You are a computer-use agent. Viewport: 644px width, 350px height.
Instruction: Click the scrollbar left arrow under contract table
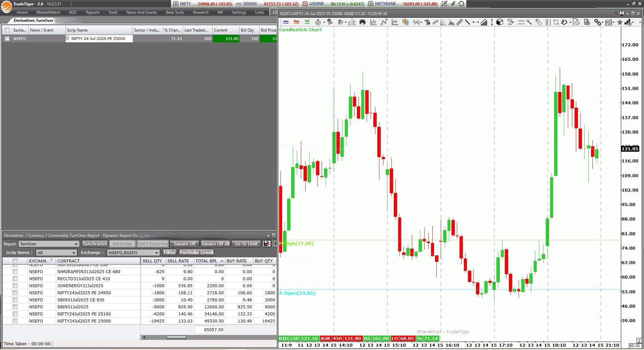(x=144, y=337)
